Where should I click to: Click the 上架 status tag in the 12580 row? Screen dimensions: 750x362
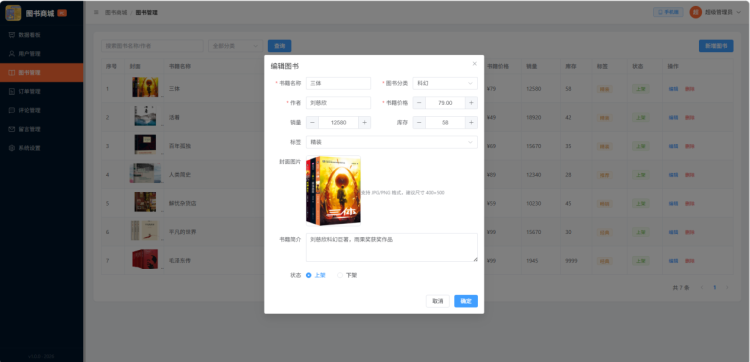[x=640, y=89]
